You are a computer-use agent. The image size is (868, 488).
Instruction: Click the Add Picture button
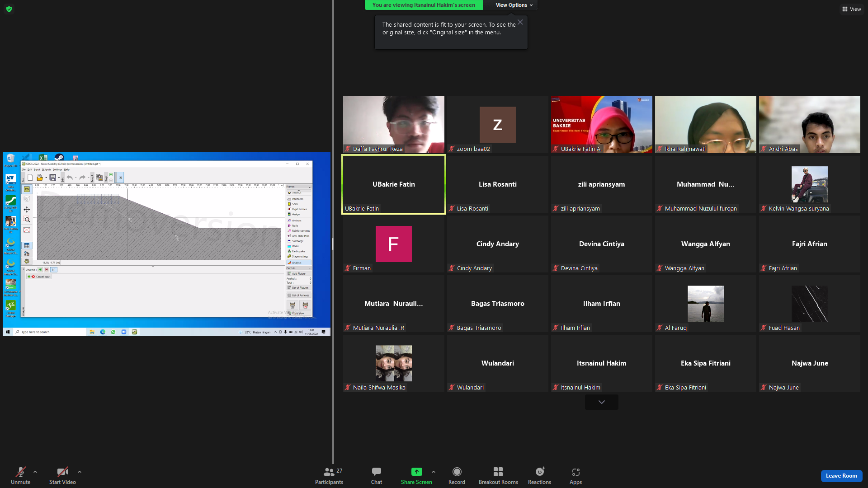pos(299,273)
